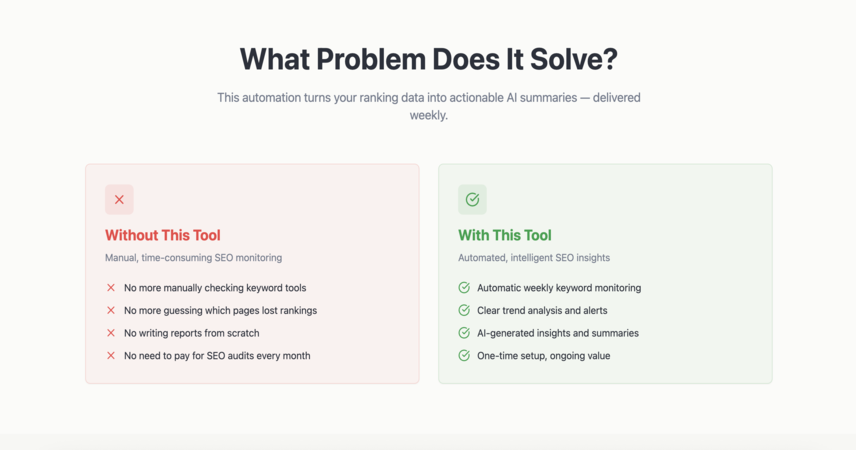This screenshot has height=450, width=856.
Task: Click X icon beside manually checking keyword tools
Action: [x=111, y=288]
